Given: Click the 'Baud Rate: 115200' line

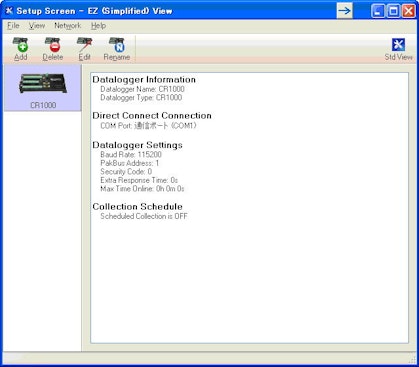Looking at the screenshot, I should click(x=131, y=154).
